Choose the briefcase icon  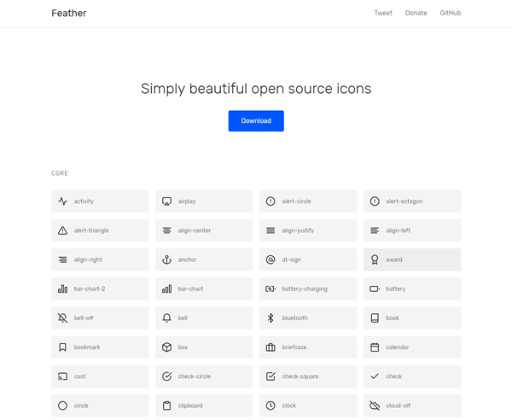tap(271, 347)
